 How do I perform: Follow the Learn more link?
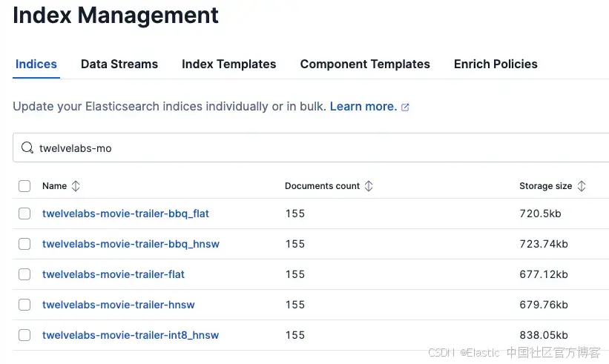(x=363, y=106)
